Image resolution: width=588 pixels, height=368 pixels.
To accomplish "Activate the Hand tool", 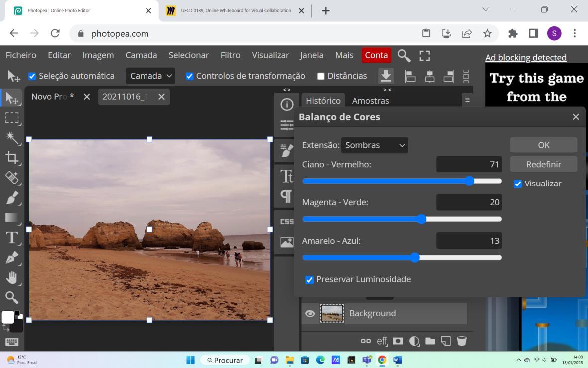I will 12,278.
